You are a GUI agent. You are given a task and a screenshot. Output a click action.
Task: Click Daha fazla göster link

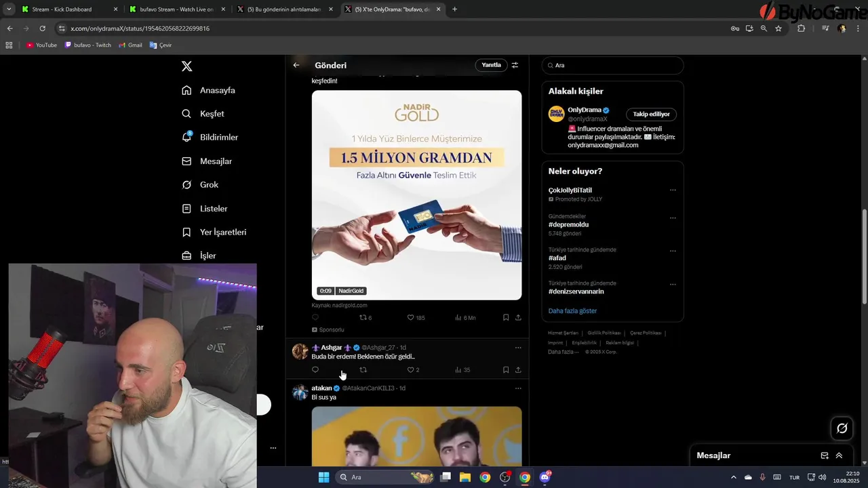[572, 311]
